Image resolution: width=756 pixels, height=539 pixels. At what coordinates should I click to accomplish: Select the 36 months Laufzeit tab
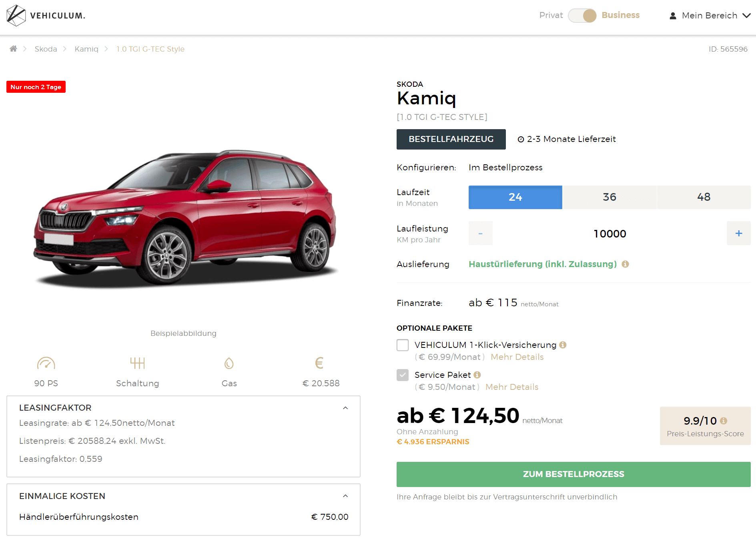tap(610, 197)
